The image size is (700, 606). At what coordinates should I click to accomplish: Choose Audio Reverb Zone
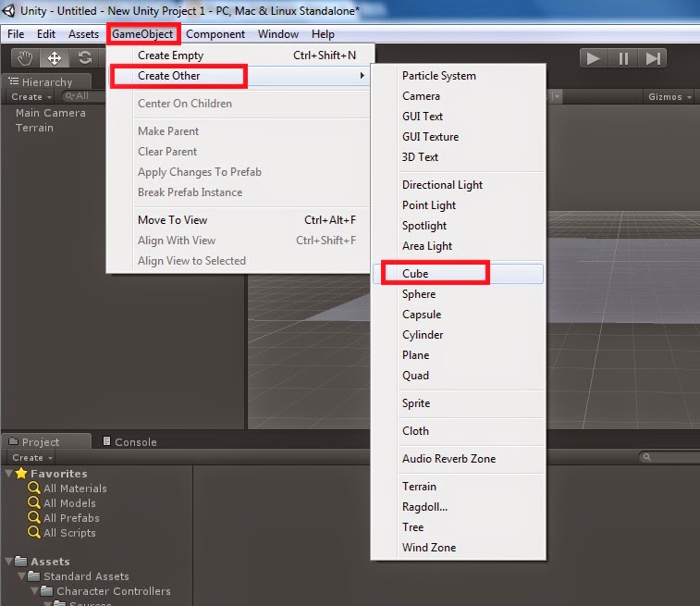click(458, 459)
